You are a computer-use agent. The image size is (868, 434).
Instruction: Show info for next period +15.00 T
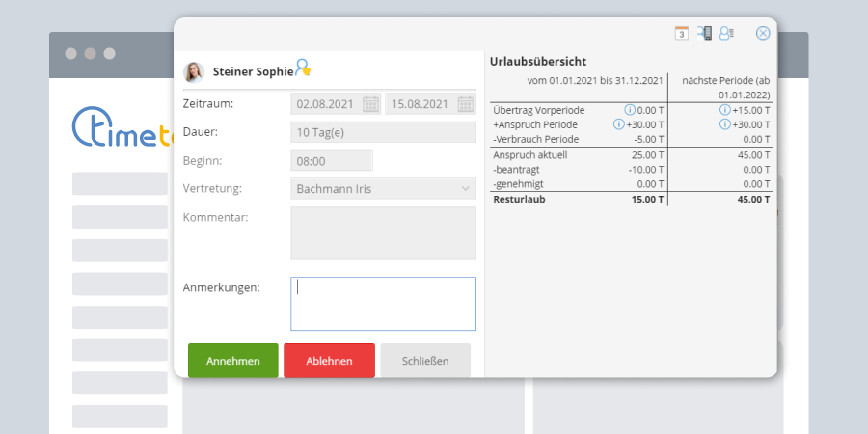point(724,110)
